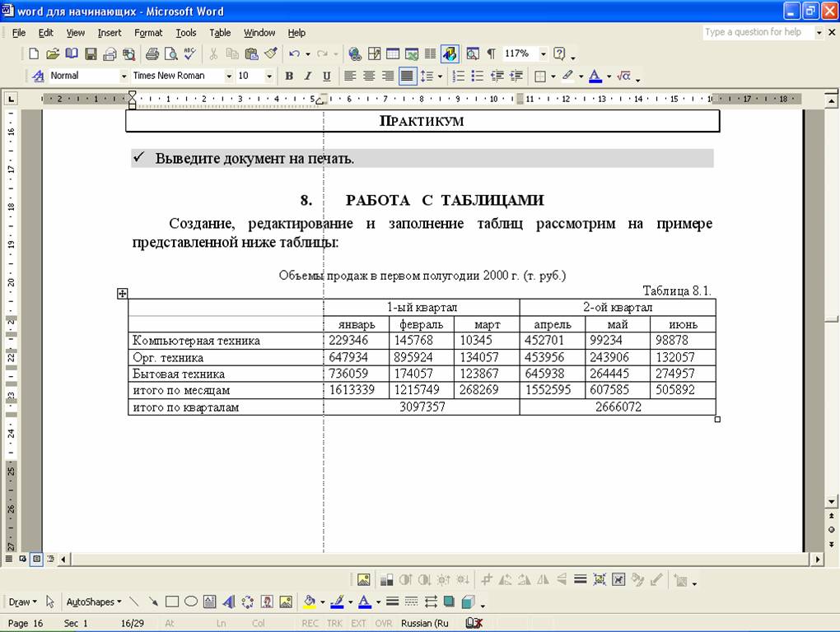
Task: Insert hyperlink with globe icon
Action: point(354,53)
